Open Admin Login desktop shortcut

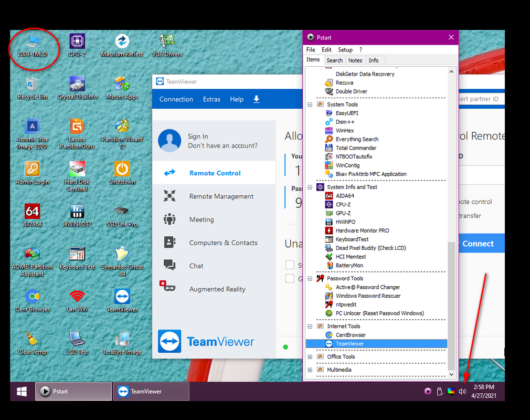pyautogui.click(x=33, y=173)
